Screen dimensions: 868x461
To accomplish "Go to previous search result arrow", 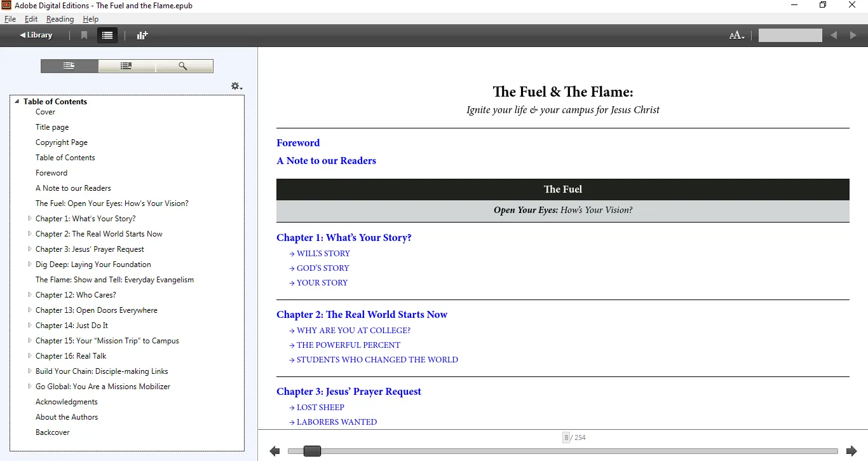I will [834, 36].
